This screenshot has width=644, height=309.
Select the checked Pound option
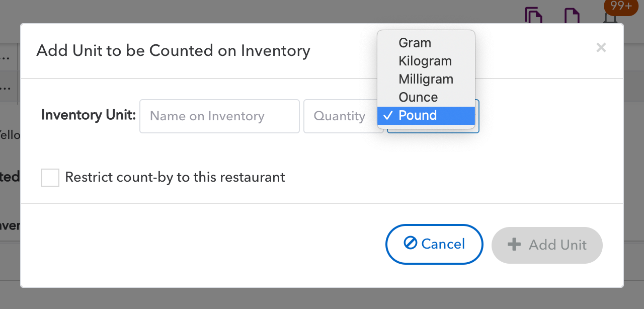click(426, 115)
